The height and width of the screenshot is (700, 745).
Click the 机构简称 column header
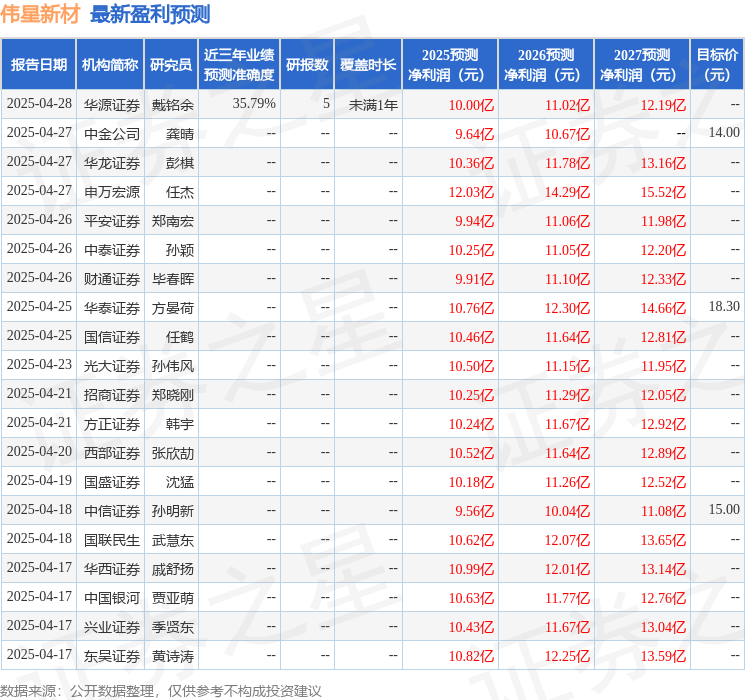point(110,65)
